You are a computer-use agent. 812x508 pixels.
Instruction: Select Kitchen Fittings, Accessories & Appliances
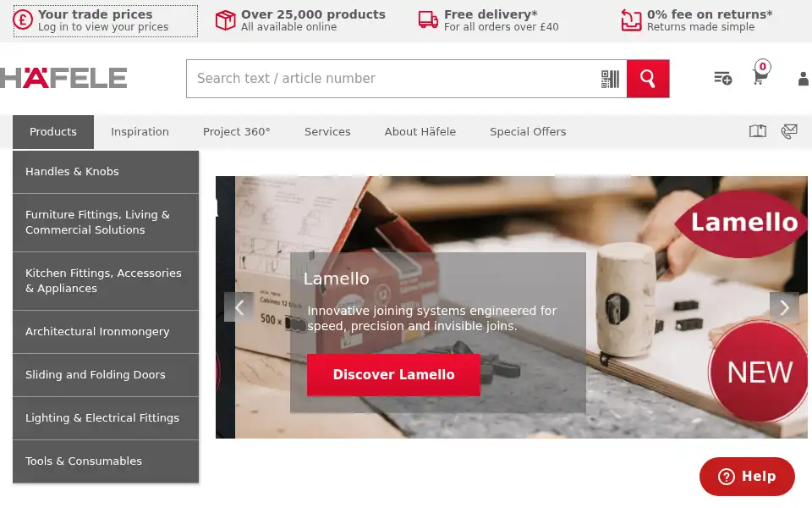click(x=106, y=281)
